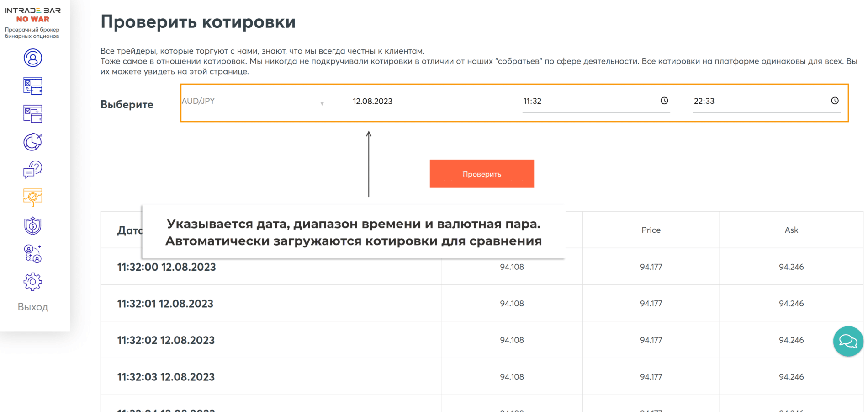Screen dimensions: 868x412
Task: Click the wallet icon directly below the profile icon
Action: tap(32, 86)
